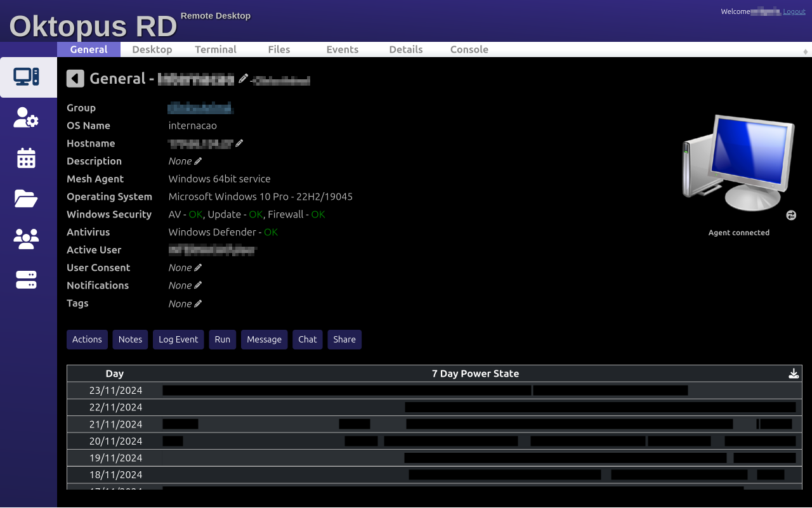Open My Server sidebar icon
This screenshot has height=508, width=812.
[x=27, y=280]
